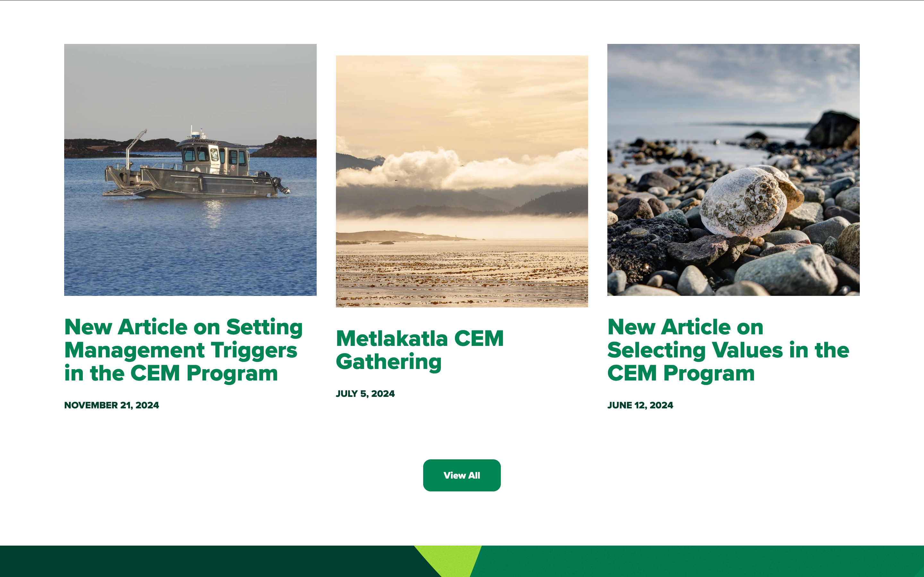This screenshot has width=924, height=577.
Task: Open the rocky beach shell photo thumbnail
Action: click(733, 170)
